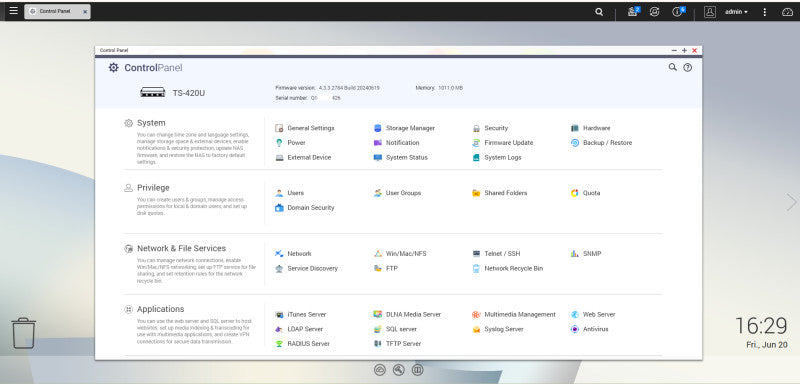Open RADIUS Server settings
Viewport: 800px width, 384px height.
point(302,344)
